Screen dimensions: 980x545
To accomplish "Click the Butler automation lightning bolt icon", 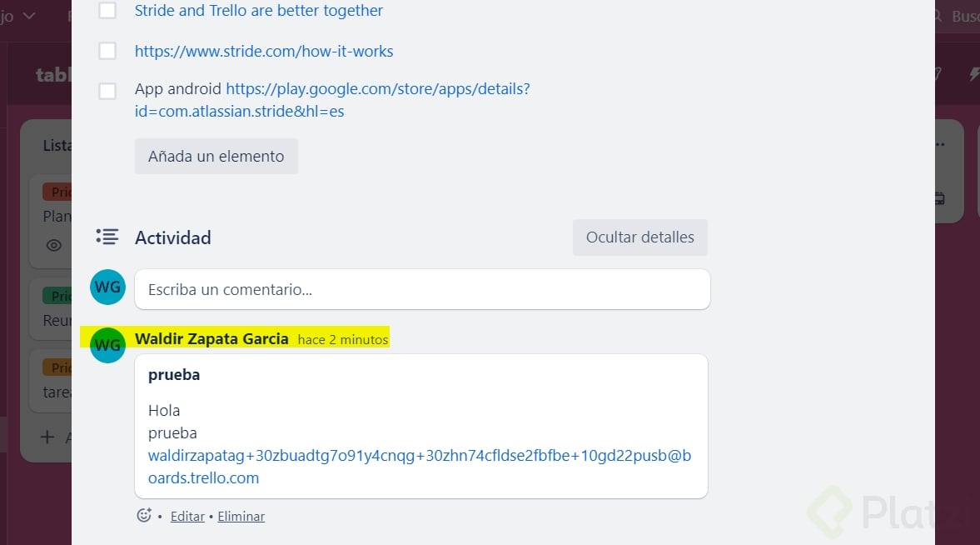I will coord(974,73).
